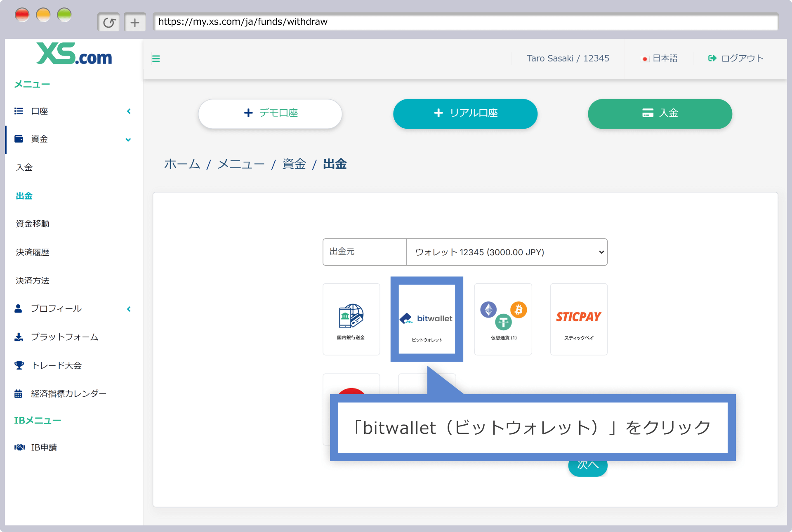792x532 pixels.
Task: Click the ログアウト link
Action: [742, 58]
